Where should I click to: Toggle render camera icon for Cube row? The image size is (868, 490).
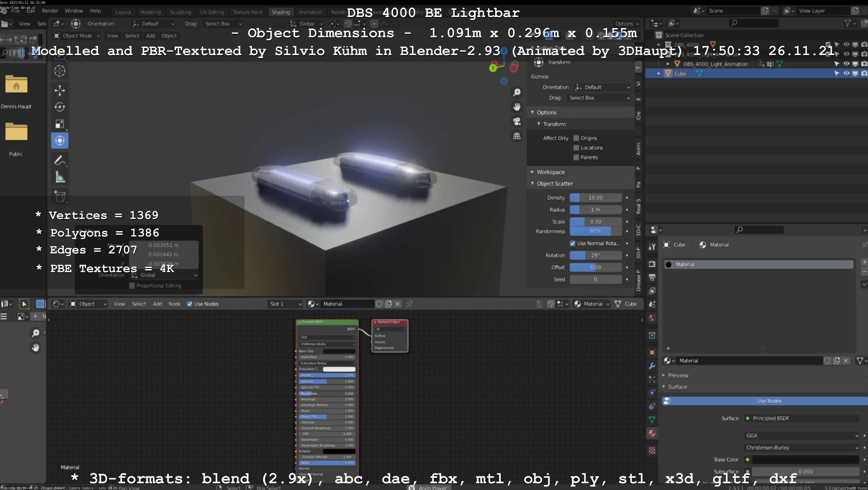[x=864, y=73]
